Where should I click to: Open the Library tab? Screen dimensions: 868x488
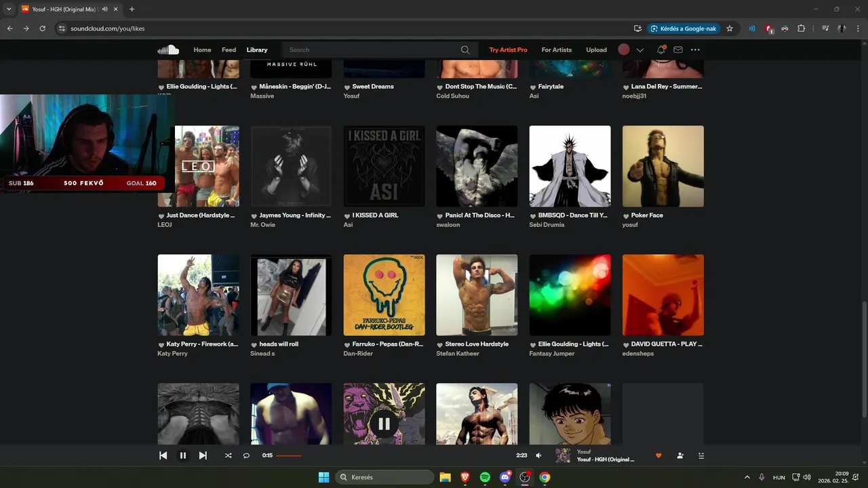[x=257, y=49]
